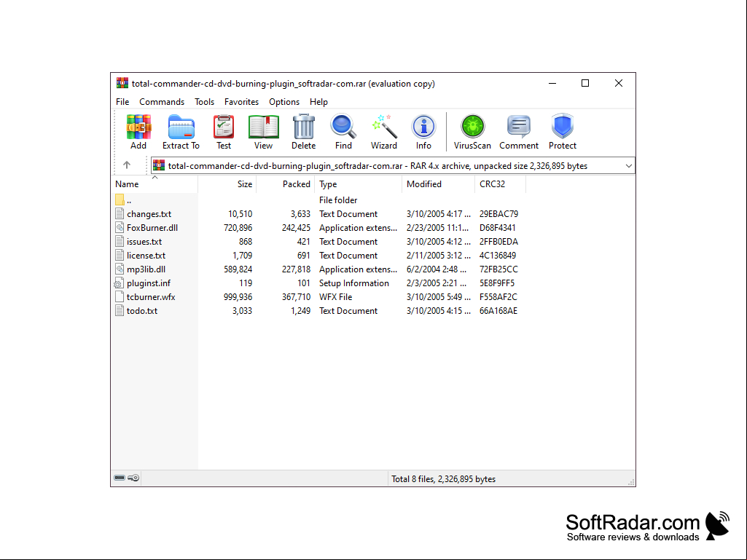Select the tcburner.wfx file name
Viewport: 747px width, 560px height.
tap(151, 296)
